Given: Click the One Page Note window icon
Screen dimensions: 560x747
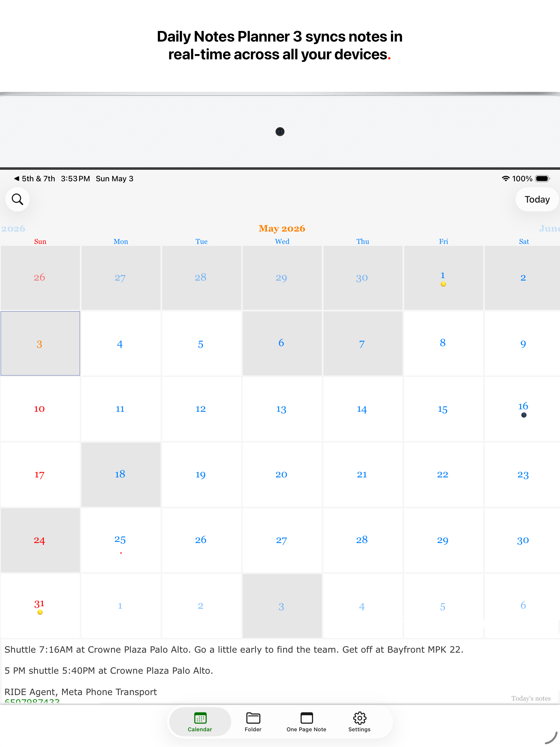Looking at the screenshot, I should point(306,718).
